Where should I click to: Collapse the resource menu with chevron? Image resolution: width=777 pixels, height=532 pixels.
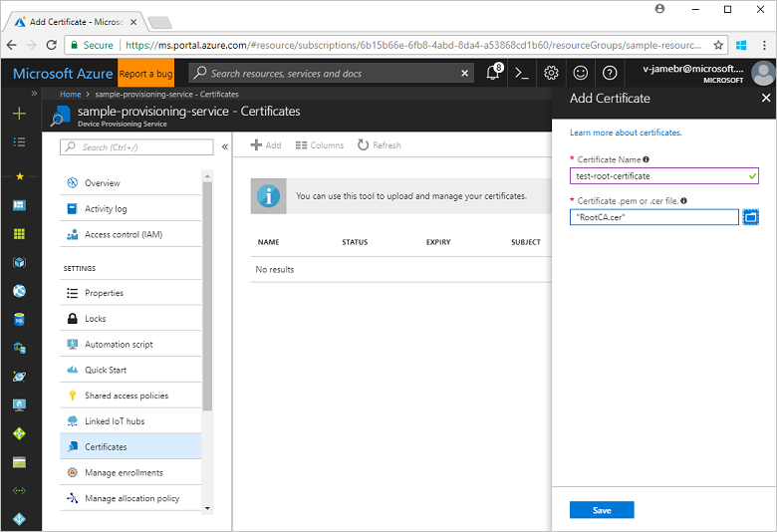tap(224, 146)
